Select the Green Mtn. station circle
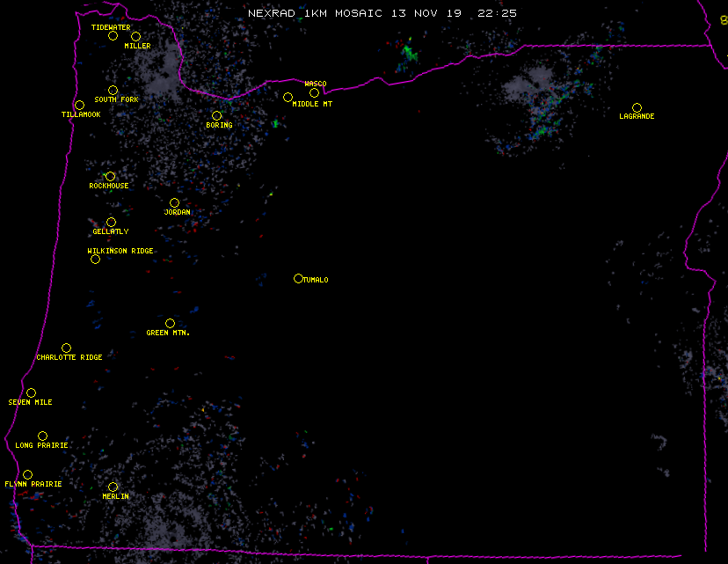Screen dimensions: 728x564 170,324
